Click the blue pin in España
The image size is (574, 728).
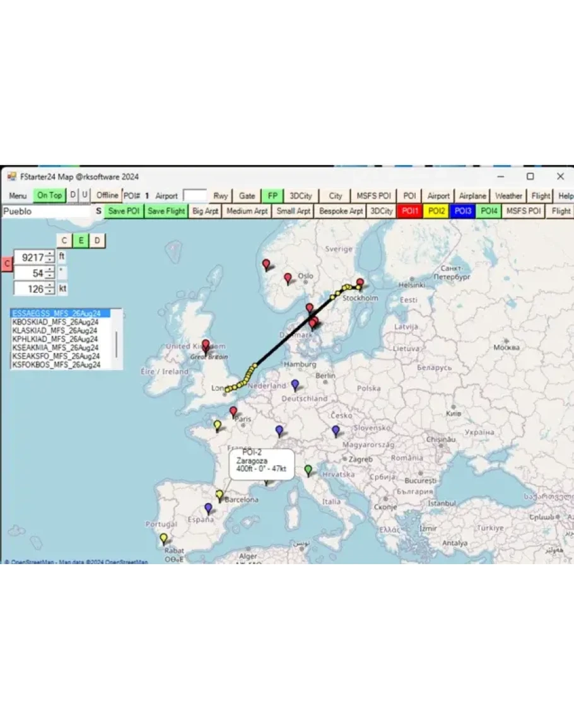pyautogui.click(x=208, y=507)
